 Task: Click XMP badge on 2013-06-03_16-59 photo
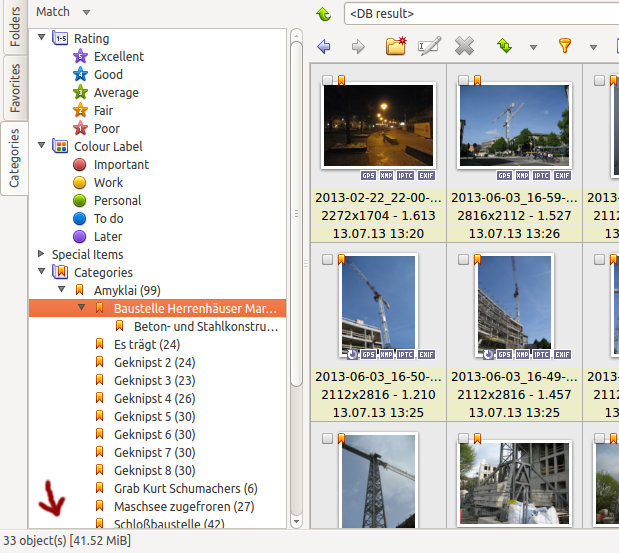point(522,176)
